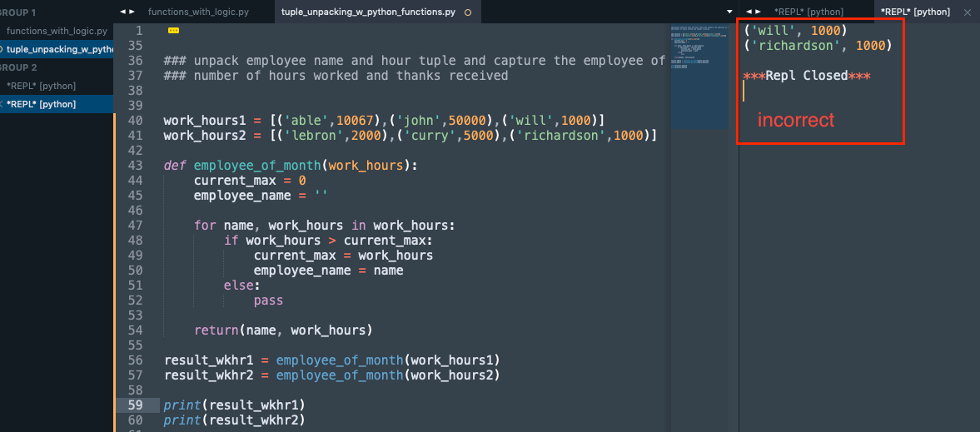This screenshot has height=432, width=980.
Task: Click the GROUP 2 sidebar heading
Action: point(18,67)
